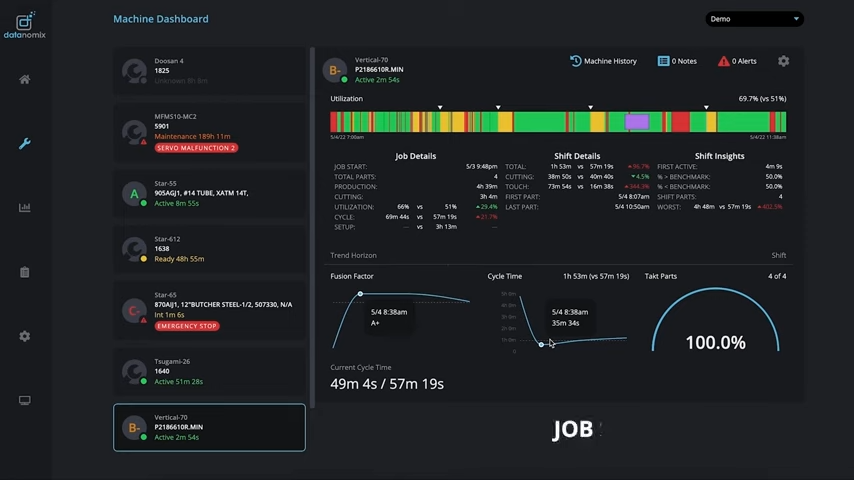The width and height of the screenshot is (854, 480).
Task: Open settings gear in left sidebar
Action: click(25, 336)
